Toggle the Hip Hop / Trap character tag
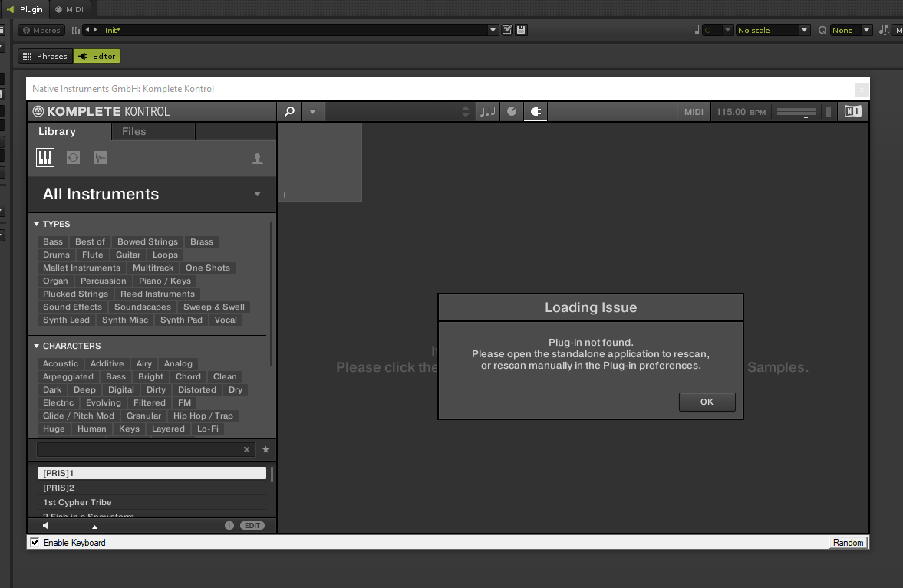The image size is (903, 588). pos(203,416)
